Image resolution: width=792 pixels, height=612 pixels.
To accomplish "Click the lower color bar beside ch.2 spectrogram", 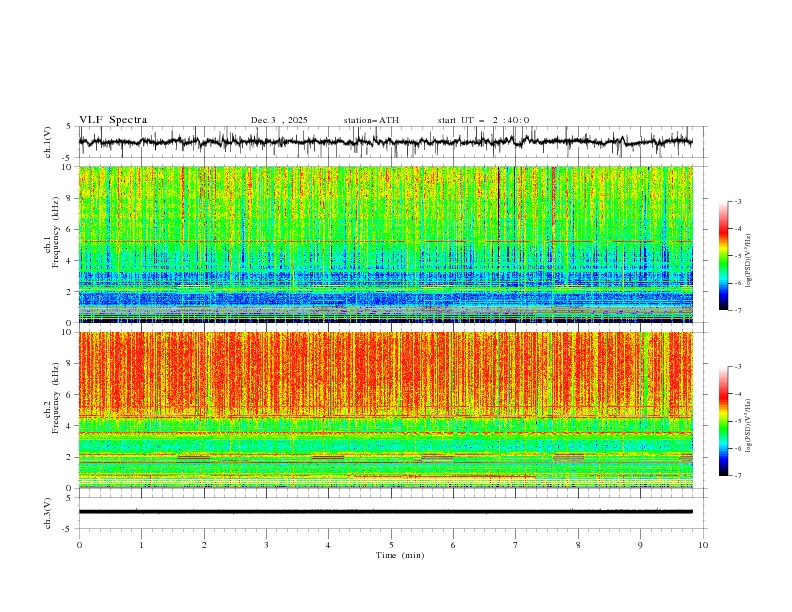I will tap(723, 421).
